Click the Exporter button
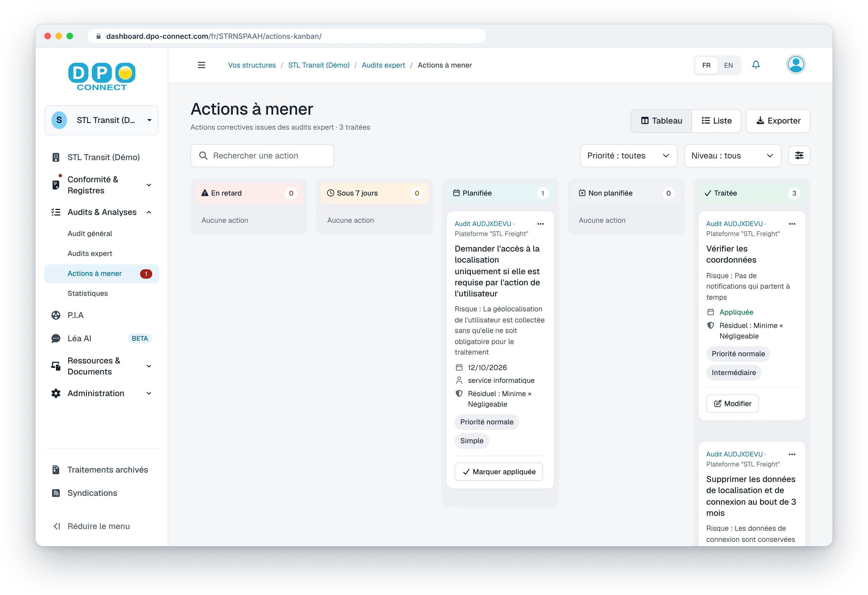 [777, 121]
